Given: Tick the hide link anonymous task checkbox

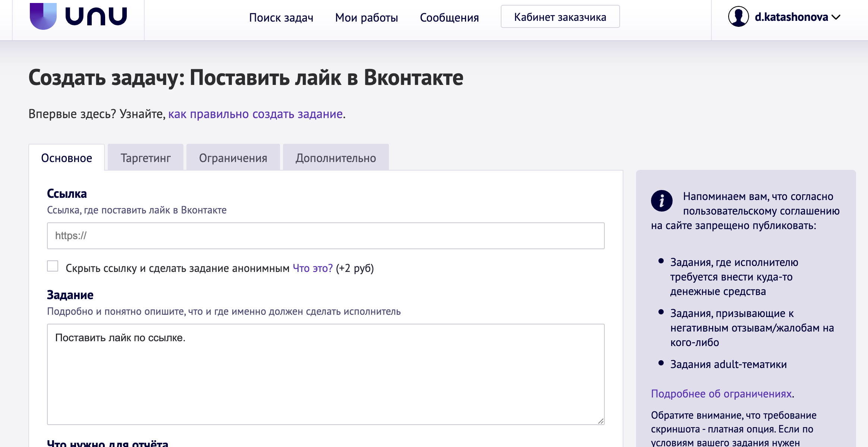Looking at the screenshot, I should click(53, 266).
